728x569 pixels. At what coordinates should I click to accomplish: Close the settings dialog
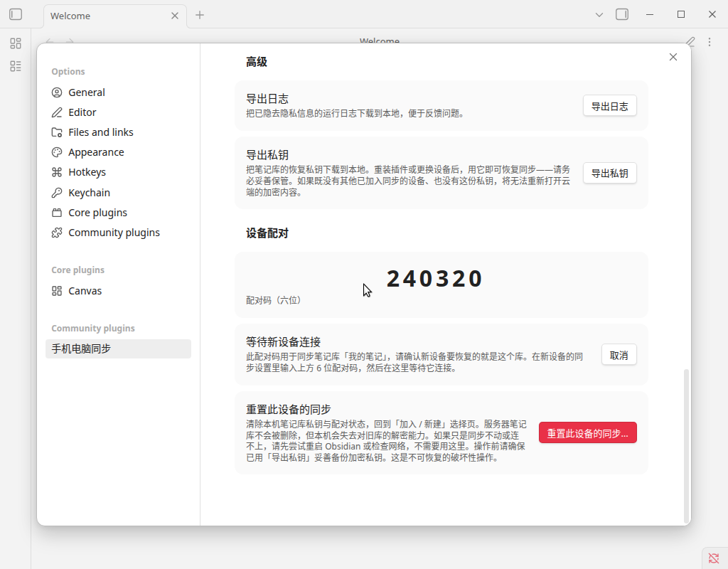click(x=673, y=57)
